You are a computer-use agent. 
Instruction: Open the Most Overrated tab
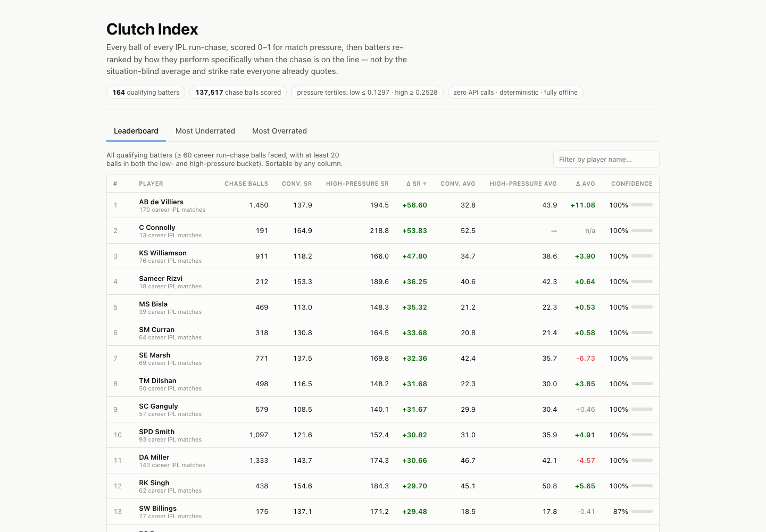pyautogui.click(x=279, y=131)
